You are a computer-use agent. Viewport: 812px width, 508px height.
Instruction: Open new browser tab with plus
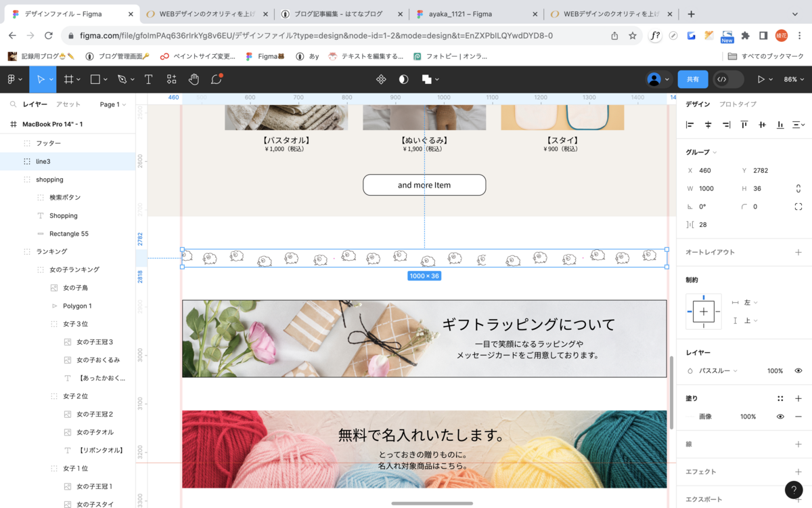[x=691, y=14]
